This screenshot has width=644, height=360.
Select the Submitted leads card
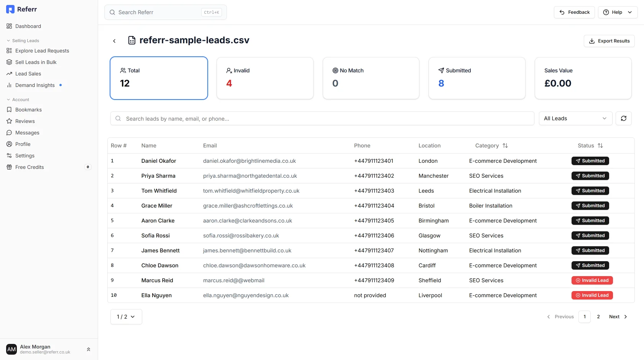[x=477, y=78]
